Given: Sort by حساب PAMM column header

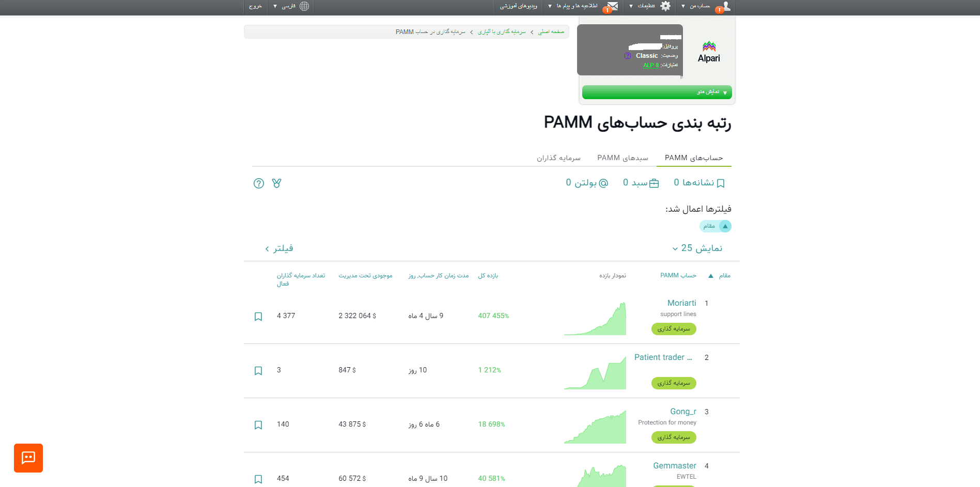Looking at the screenshot, I should [x=678, y=276].
